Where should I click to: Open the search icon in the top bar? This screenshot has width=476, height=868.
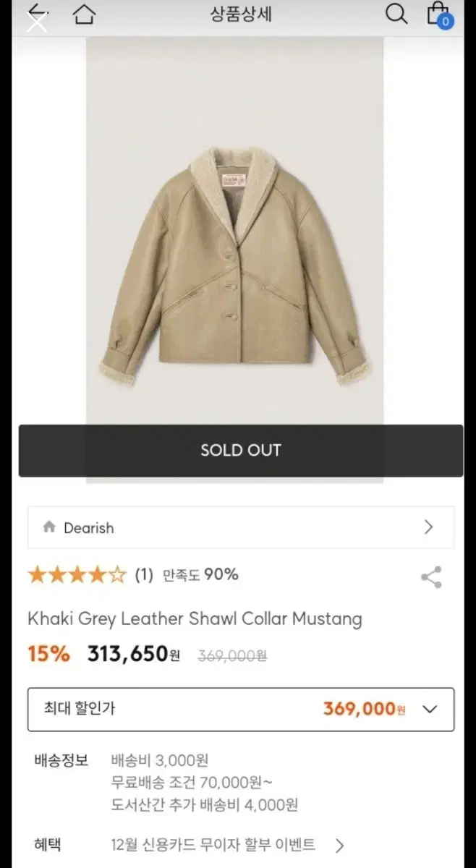pyautogui.click(x=396, y=14)
